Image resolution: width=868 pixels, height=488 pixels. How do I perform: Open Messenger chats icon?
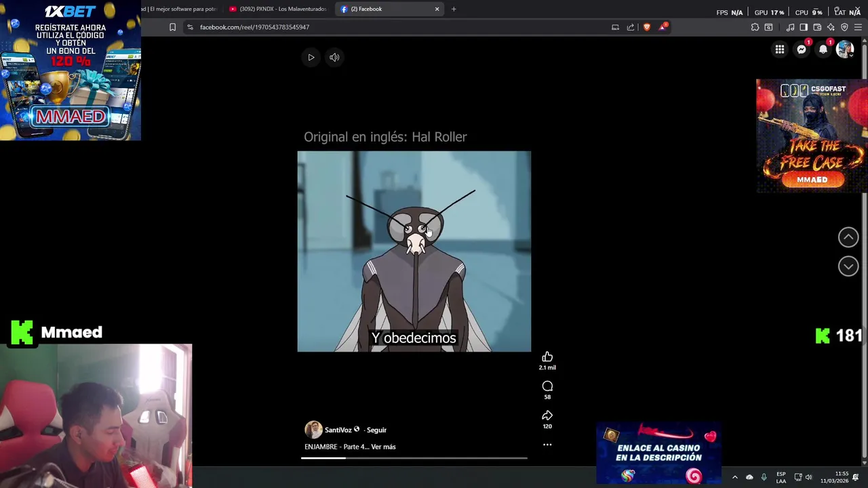point(802,49)
